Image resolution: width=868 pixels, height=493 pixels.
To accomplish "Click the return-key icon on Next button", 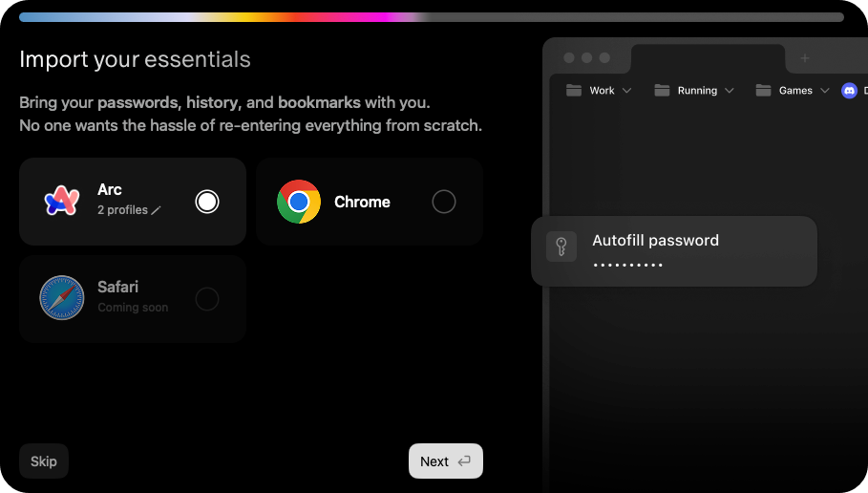I will [x=464, y=461].
